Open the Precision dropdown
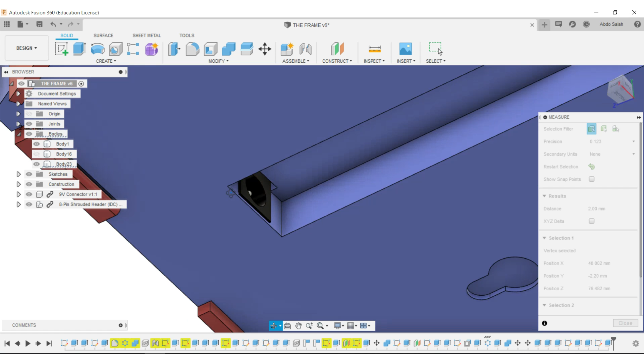The height and width of the screenshot is (362, 644). (x=612, y=141)
